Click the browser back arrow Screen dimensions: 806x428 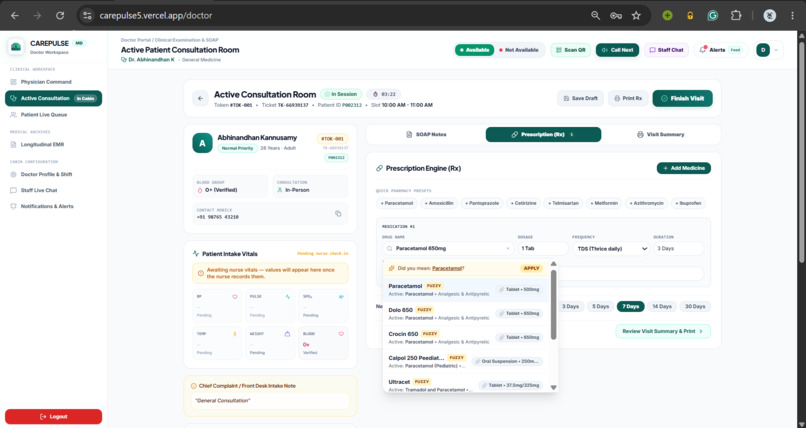pos(15,15)
